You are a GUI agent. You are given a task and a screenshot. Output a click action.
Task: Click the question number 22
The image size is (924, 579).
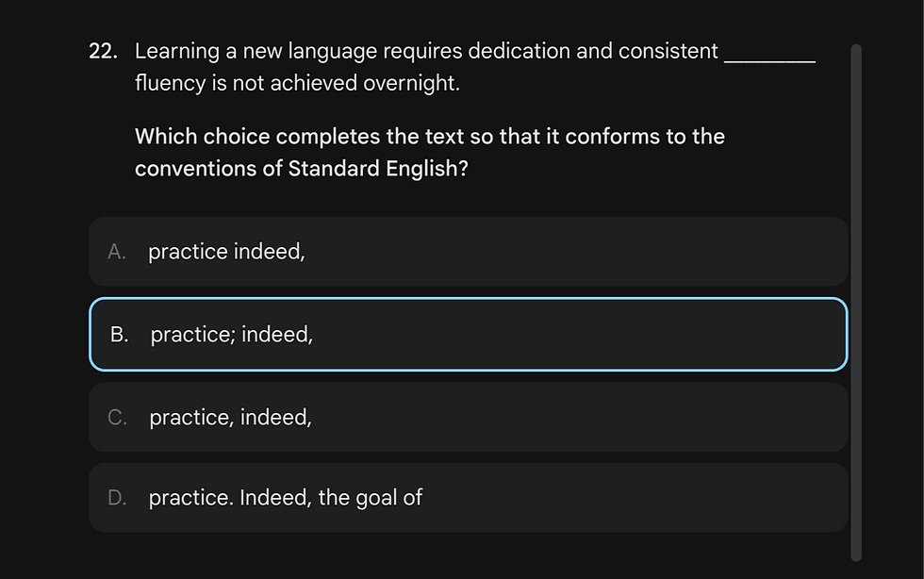pos(102,51)
